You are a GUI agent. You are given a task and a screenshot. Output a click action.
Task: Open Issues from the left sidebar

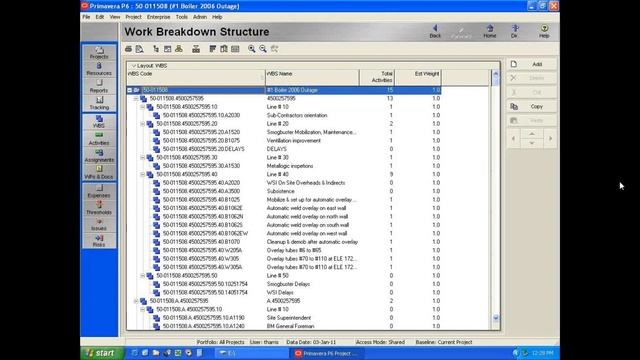click(x=99, y=224)
